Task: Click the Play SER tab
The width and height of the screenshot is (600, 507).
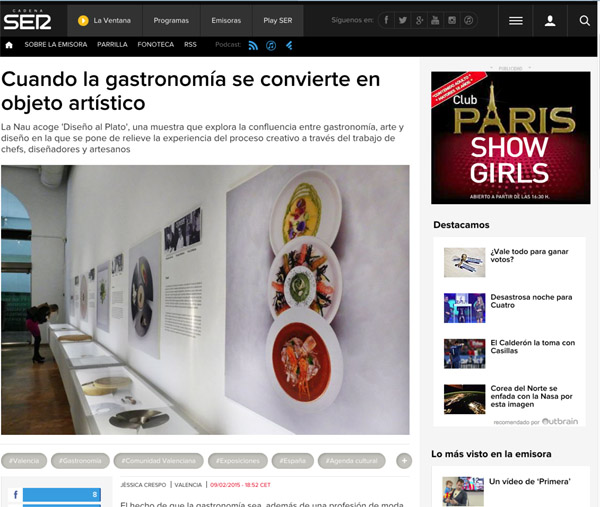Action: point(278,20)
